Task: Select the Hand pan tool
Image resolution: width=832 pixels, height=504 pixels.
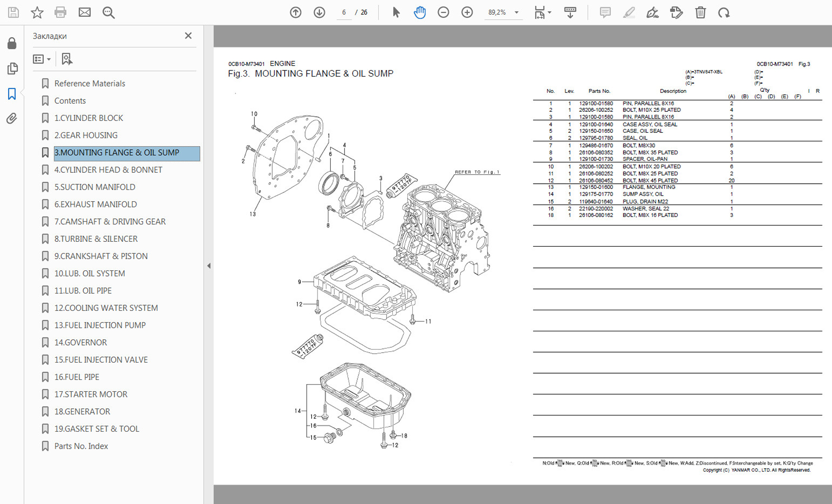Action: click(419, 12)
